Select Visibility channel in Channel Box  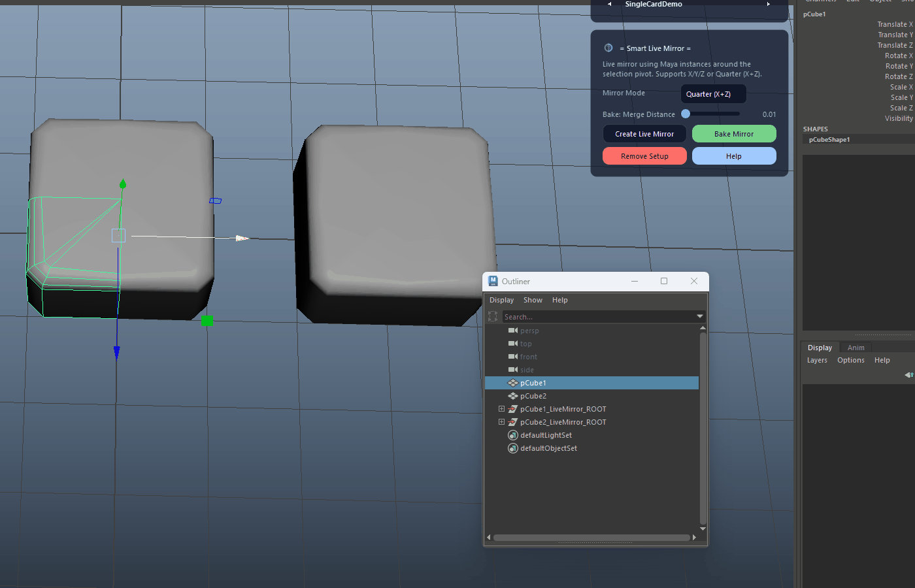(x=899, y=118)
